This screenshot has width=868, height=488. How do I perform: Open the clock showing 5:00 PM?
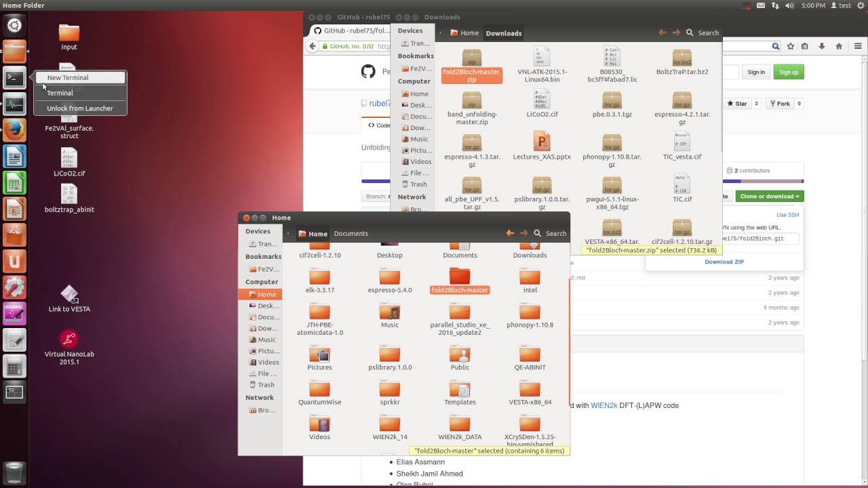(813, 5)
